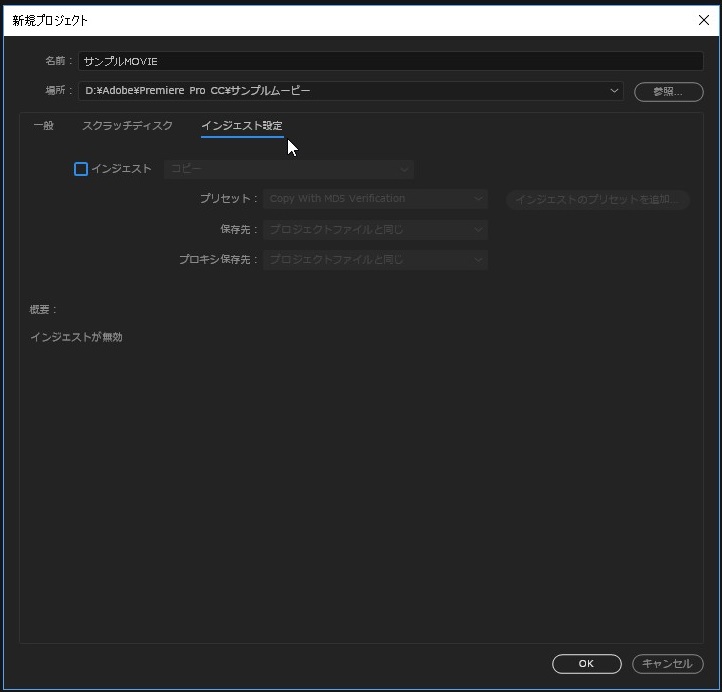Image resolution: width=722 pixels, height=692 pixels.
Task: Click the インジェスト checkbox label text
Action: click(121, 169)
